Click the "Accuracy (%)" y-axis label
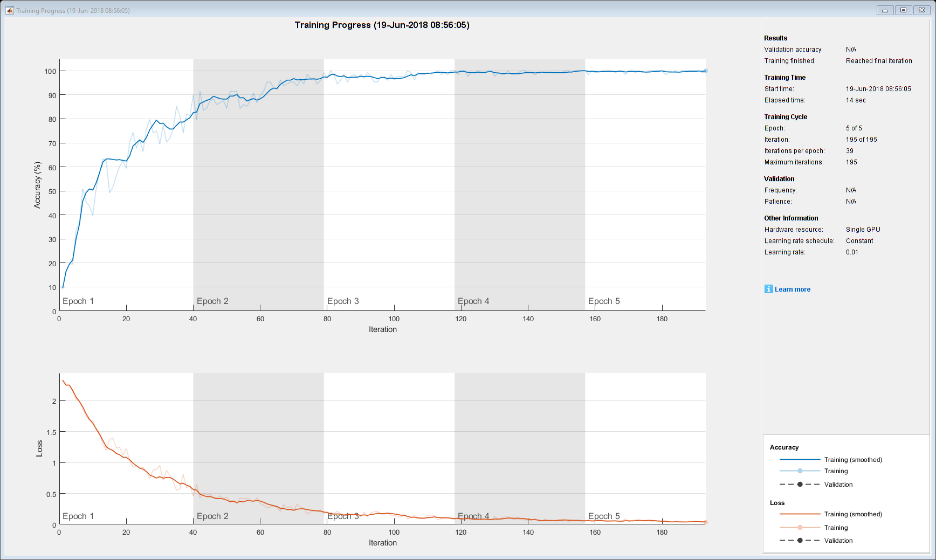The height and width of the screenshot is (560, 936). pos(37,185)
